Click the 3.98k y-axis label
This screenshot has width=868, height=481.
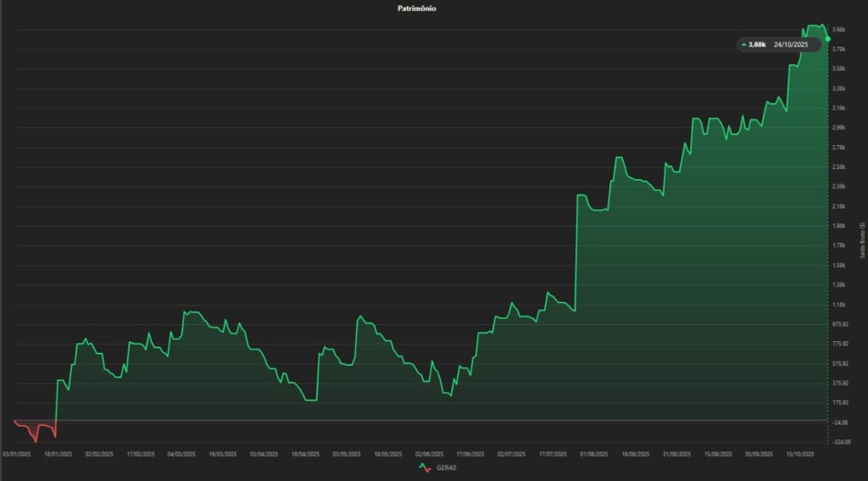839,30
